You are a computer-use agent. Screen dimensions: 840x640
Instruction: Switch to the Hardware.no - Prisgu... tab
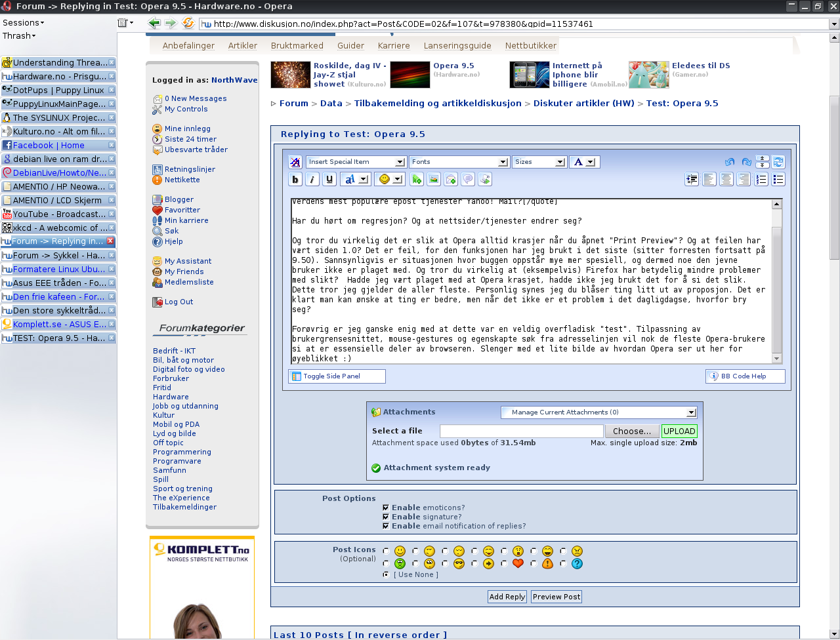(x=58, y=76)
